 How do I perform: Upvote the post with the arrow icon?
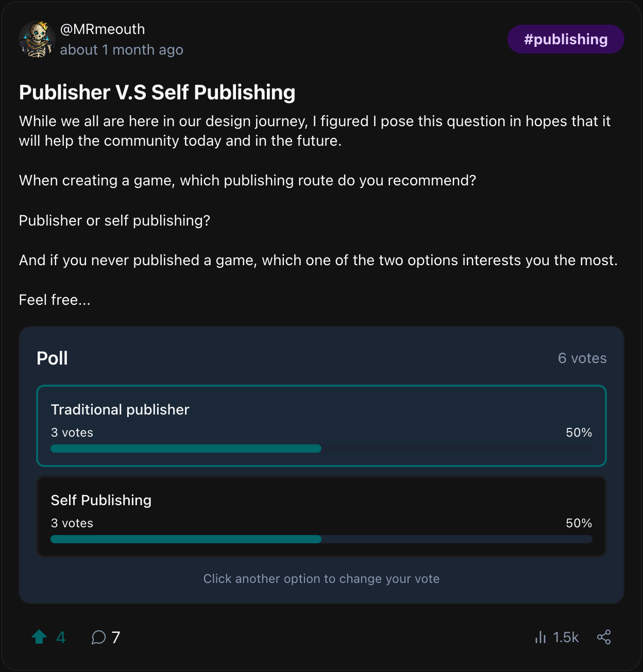[39, 637]
